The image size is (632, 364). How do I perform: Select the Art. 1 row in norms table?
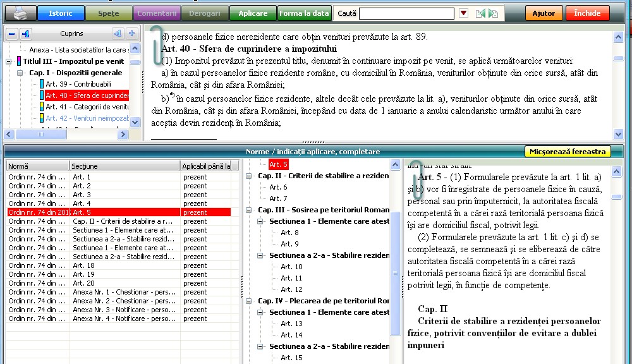(119, 177)
